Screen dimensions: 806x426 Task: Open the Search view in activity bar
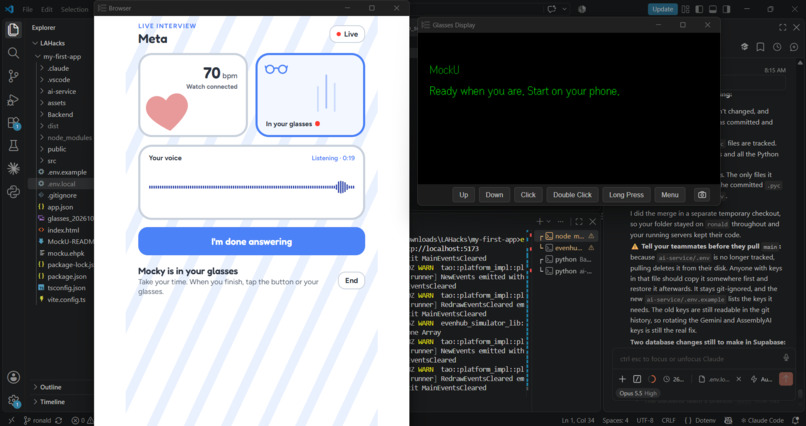pos(13,52)
